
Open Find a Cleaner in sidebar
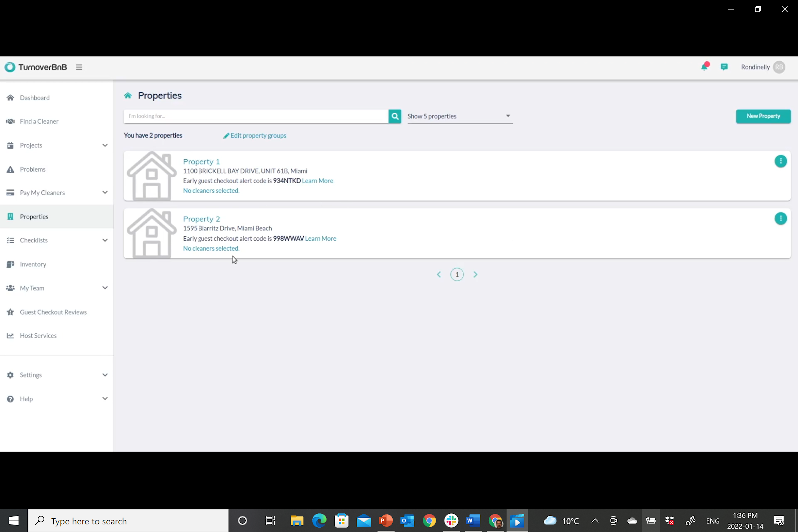pos(57,121)
